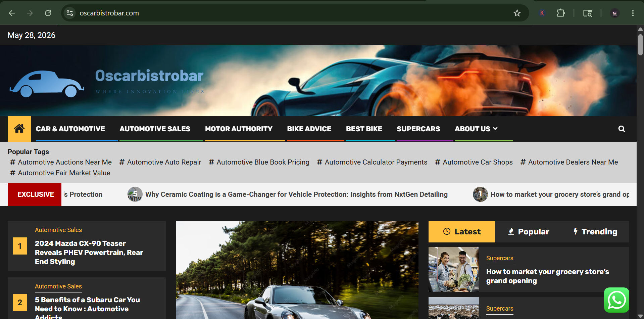Open the Ceramic Coating ticker headline
The height and width of the screenshot is (319, 644).
point(296,194)
